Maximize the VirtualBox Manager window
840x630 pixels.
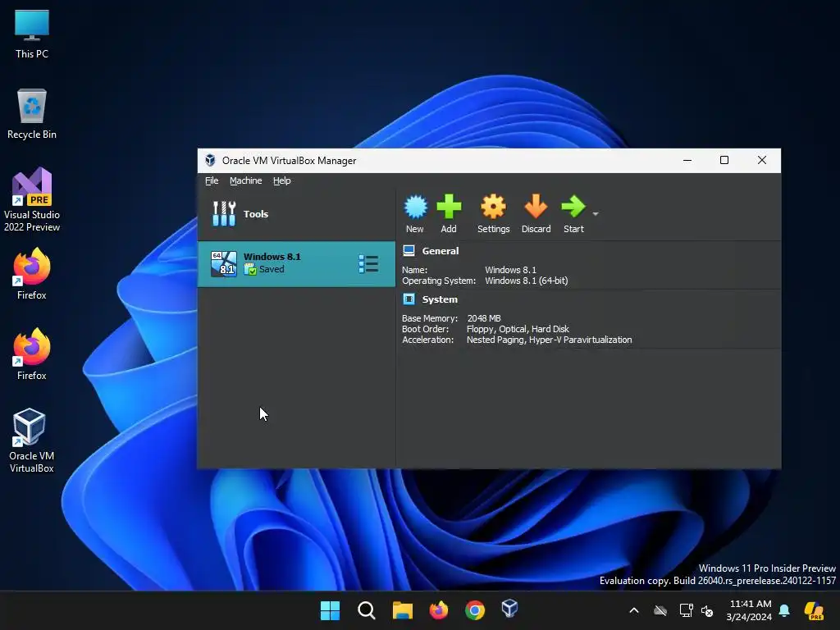click(x=724, y=160)
